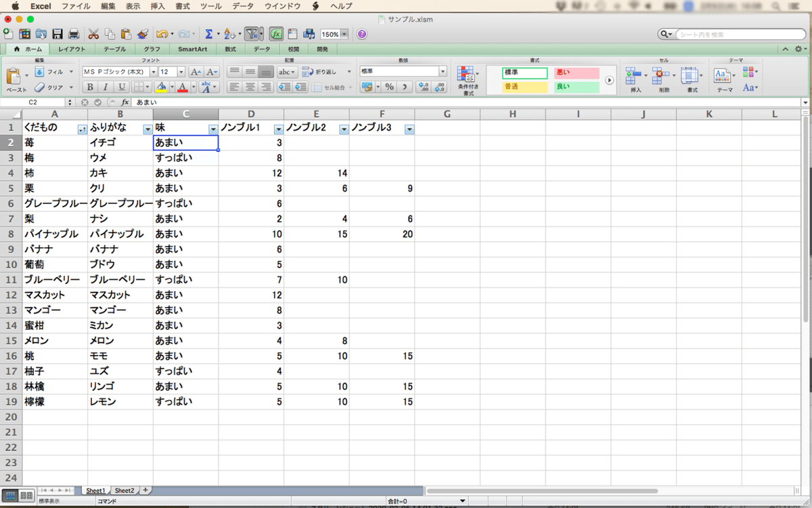
Task: Toggle the formula builder fx button
Action: [x=276, y=33]
